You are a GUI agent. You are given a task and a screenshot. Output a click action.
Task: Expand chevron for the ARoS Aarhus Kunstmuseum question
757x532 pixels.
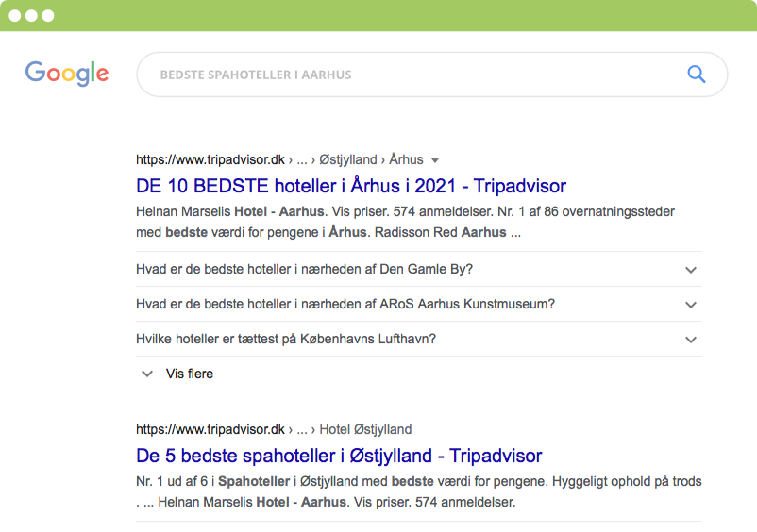(691, 305)
